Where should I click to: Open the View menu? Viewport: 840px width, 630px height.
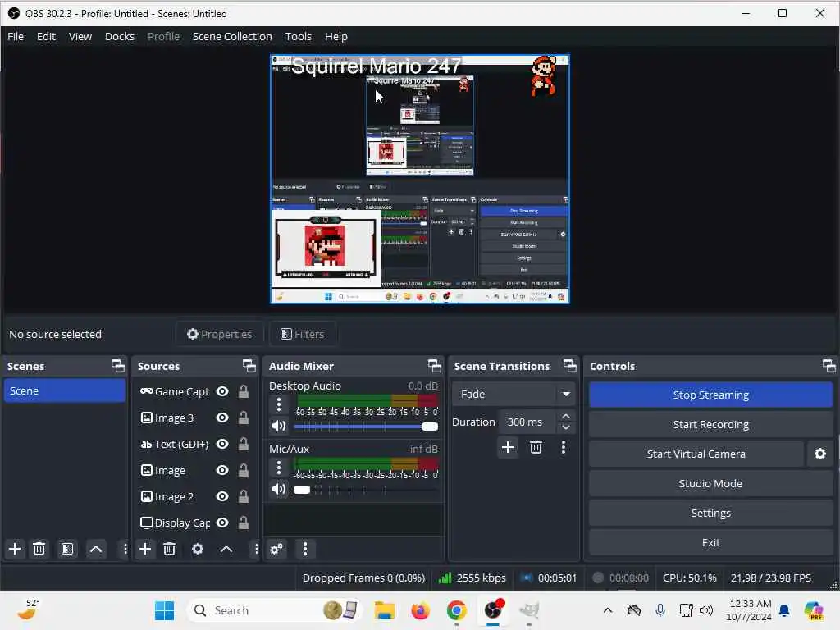coord(80,36)
